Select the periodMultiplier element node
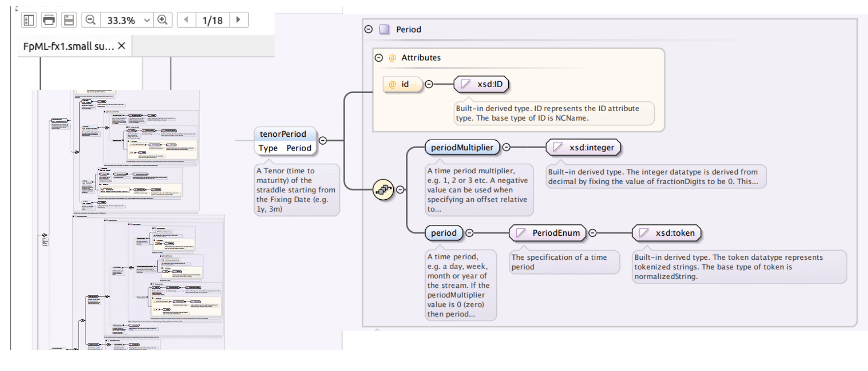 (x=462, y=147)
